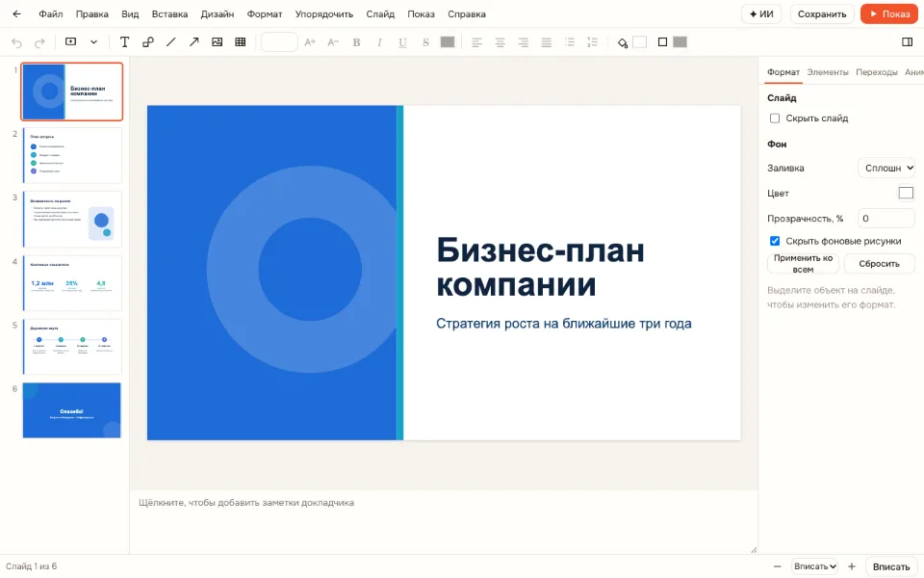The image size is (924, 578).
Task: Click the fill bucket icon
Action: tap(623, 42)
